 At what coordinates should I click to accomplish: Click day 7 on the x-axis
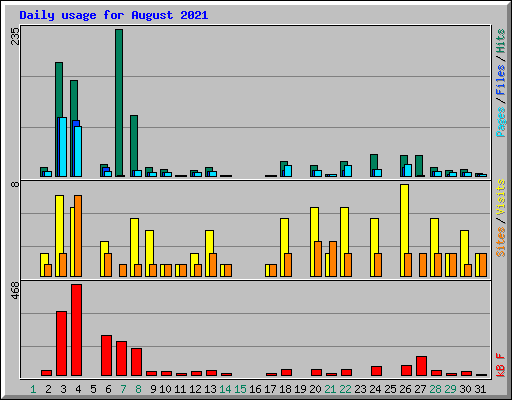tap(123, 389)
